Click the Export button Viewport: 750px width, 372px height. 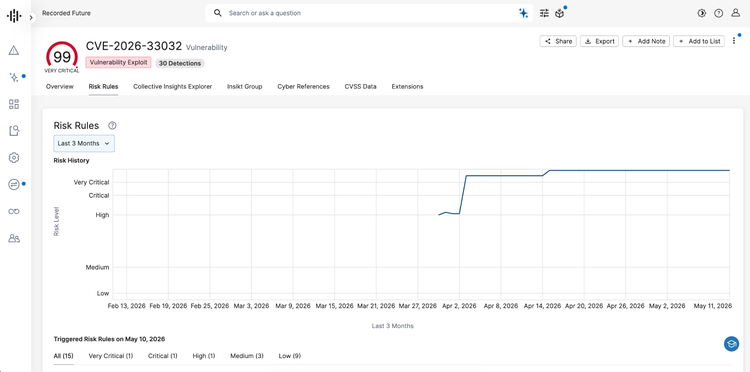coord(600,41)
